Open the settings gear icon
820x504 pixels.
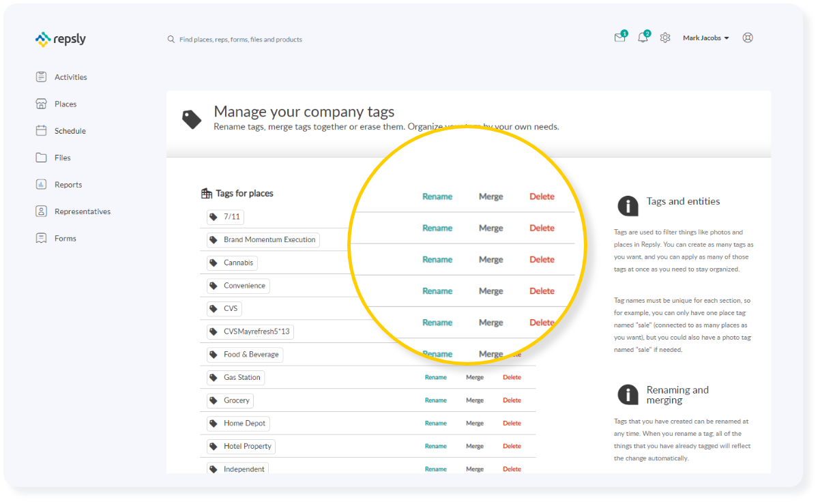[x=665, y=38]
